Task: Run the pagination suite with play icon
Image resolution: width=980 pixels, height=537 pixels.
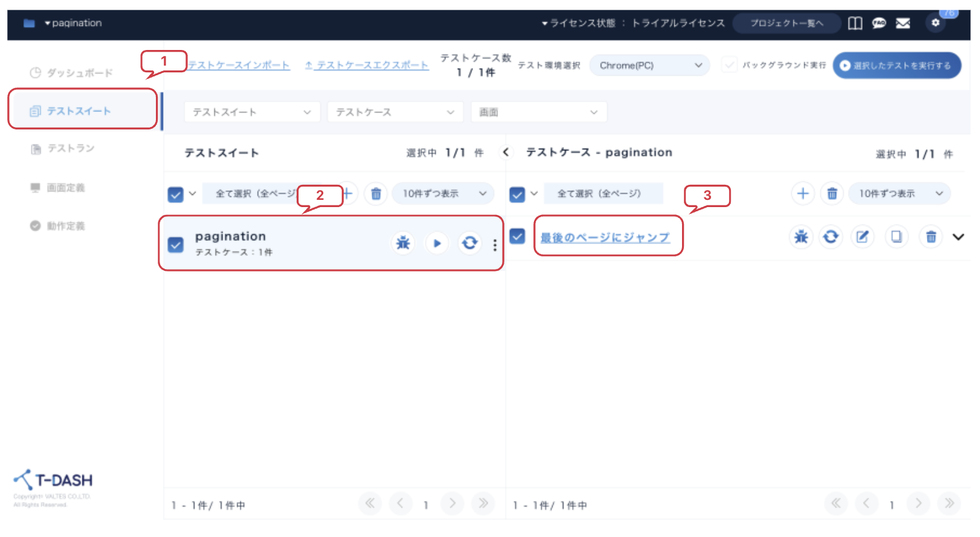Action: pos(437,243)
